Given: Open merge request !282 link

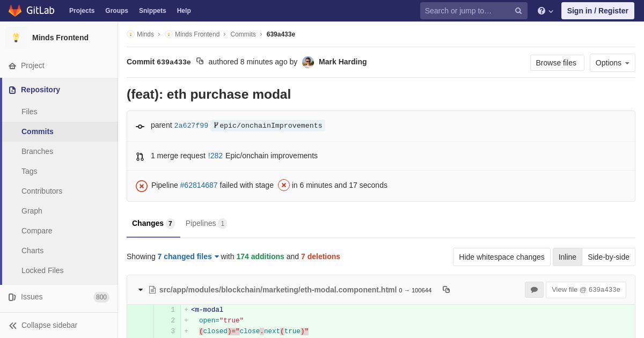Looking at the screenshot, I should tap(215, 156).
